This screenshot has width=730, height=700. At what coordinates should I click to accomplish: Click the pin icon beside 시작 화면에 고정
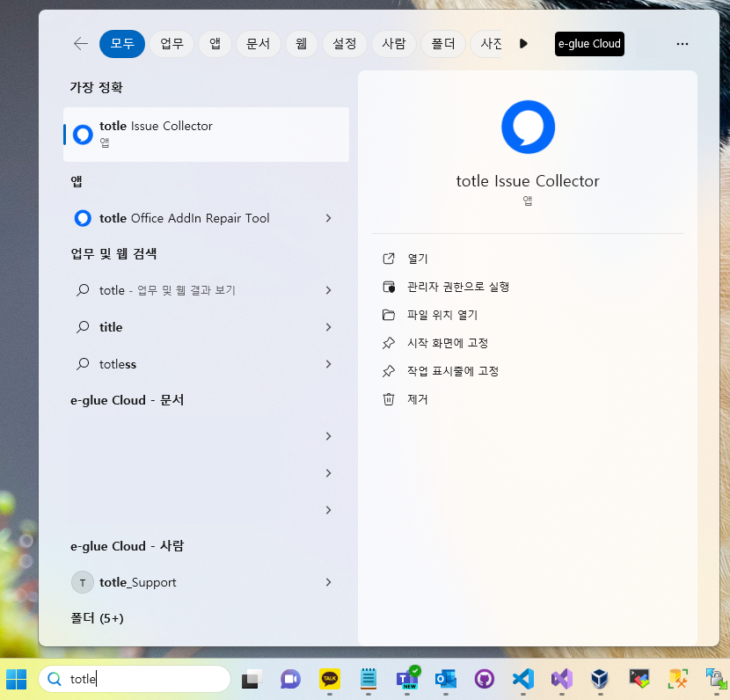pyautogui.click(x=388, y=343)
